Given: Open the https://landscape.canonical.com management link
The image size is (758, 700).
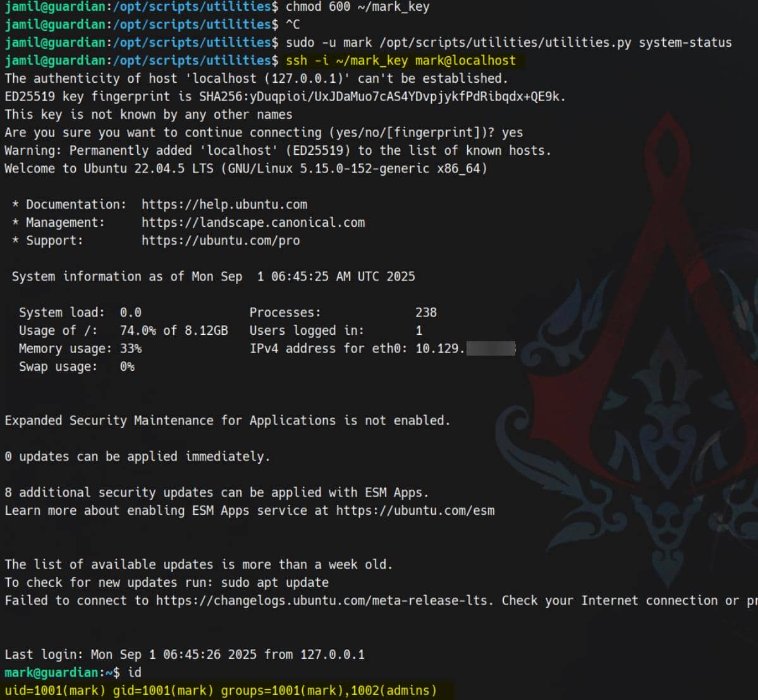Looking at the screenshot, I should 254,222.
